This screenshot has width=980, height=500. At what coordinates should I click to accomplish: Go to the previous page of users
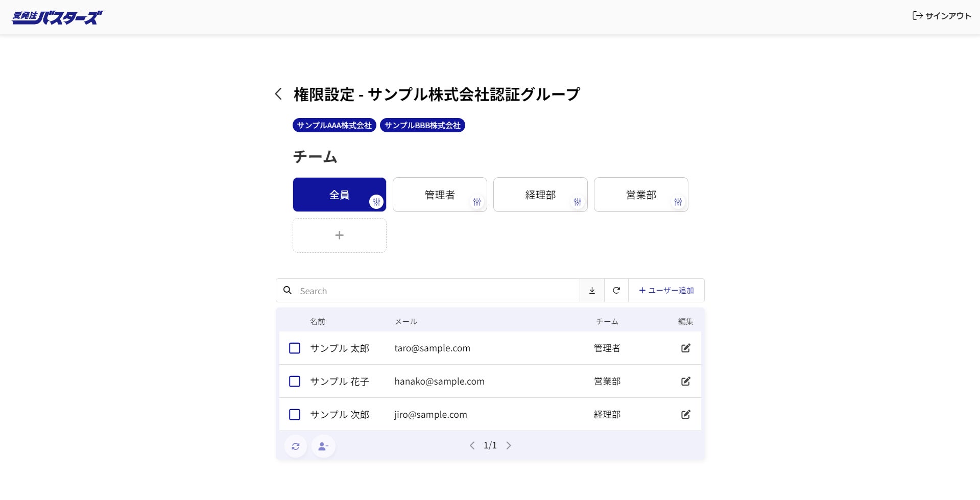tap(472, 445)
